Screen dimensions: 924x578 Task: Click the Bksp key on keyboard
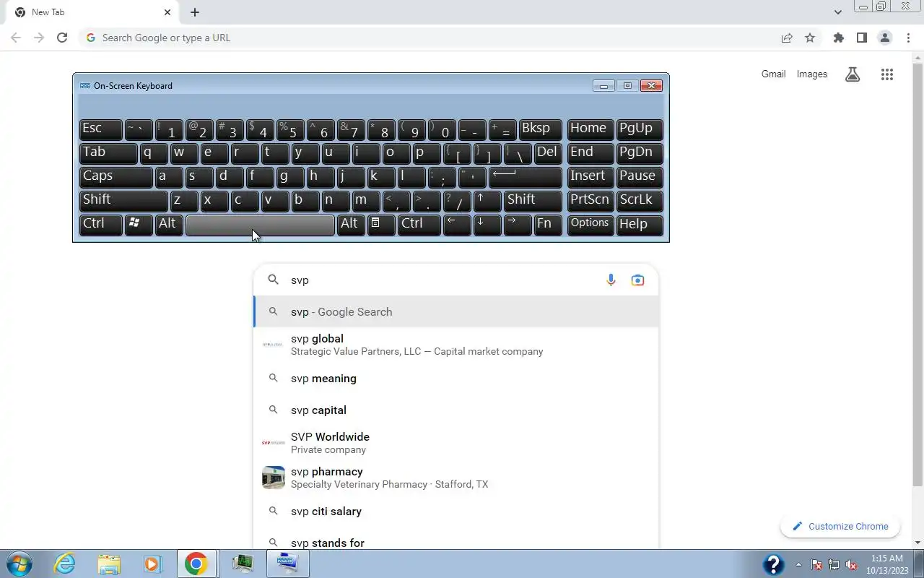point(541,129)
